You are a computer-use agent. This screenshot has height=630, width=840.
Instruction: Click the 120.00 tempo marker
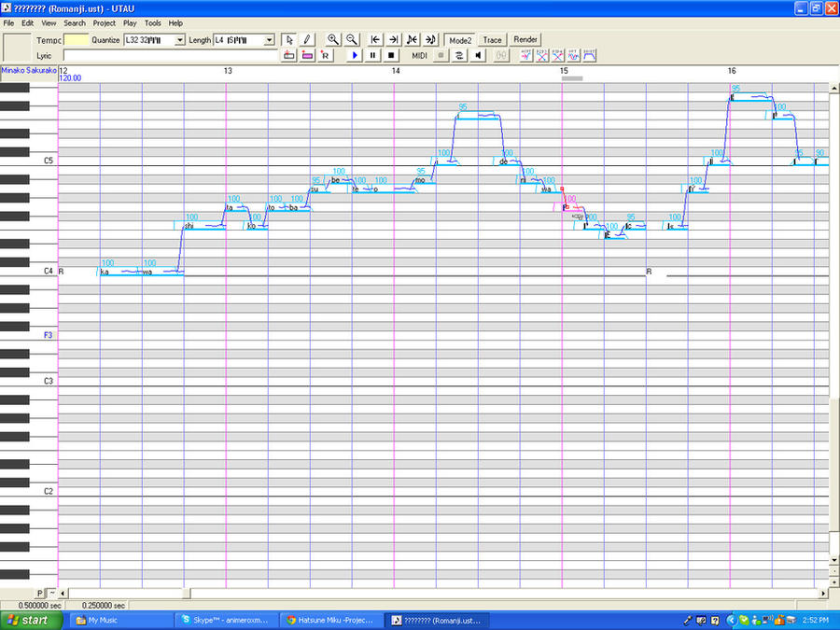(70, 78)
